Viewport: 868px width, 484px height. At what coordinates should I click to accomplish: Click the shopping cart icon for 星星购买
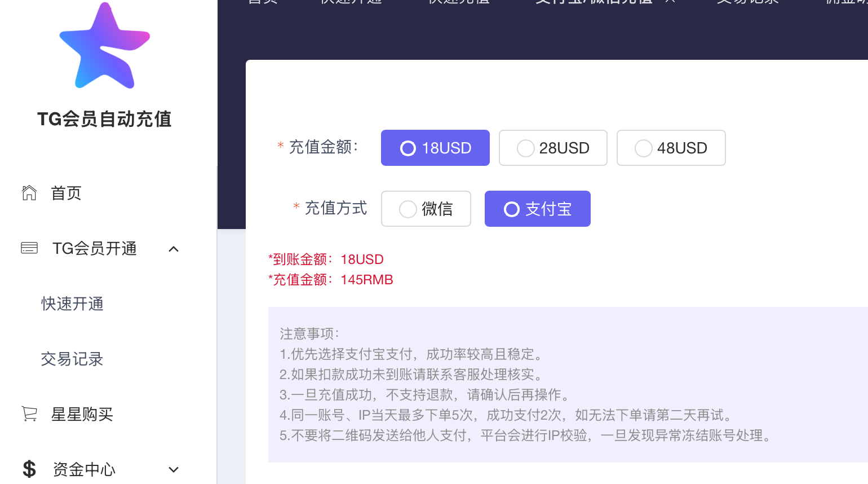(29, 414)
